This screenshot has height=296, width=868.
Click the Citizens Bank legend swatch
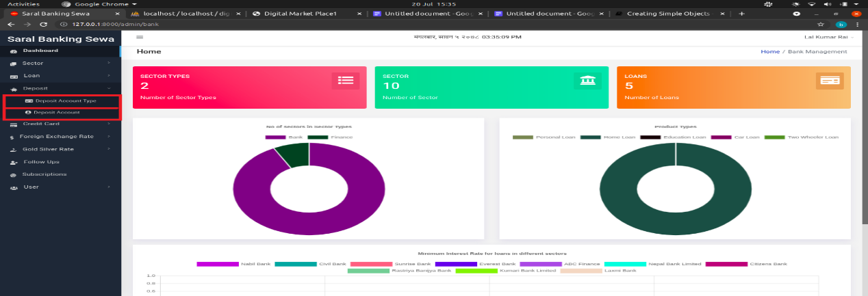tap(727, 264)
